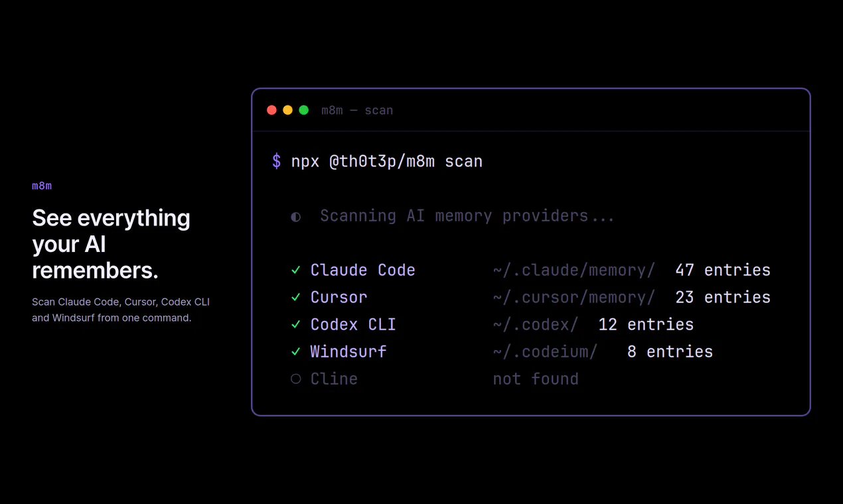The image size is (843, 504).
Task: Click the headline "See everything your AI remembers."
Action: (x=111, y=244)
